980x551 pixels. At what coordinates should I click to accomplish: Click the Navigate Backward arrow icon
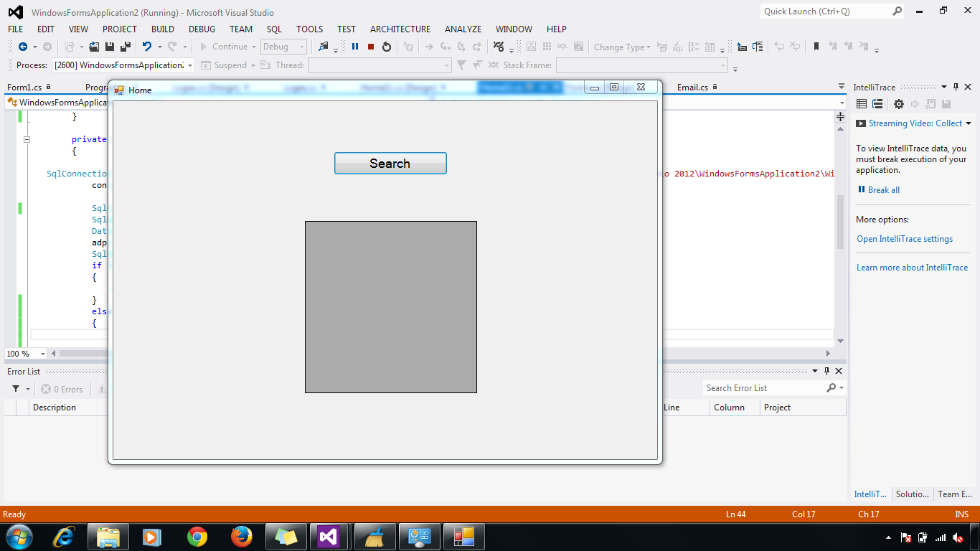pyautogui.click(x=24, y=47)
